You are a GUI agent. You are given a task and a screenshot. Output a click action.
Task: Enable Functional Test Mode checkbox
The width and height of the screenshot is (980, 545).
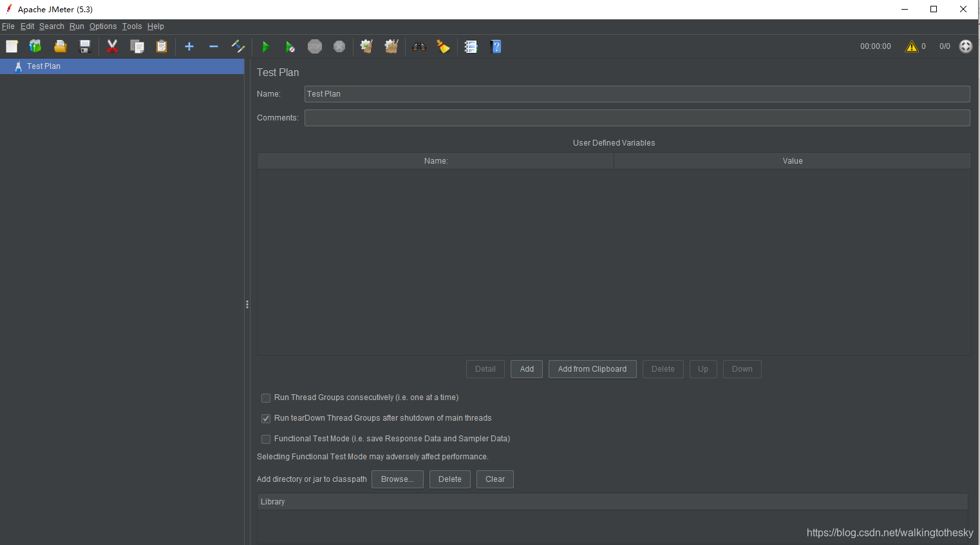266,439
